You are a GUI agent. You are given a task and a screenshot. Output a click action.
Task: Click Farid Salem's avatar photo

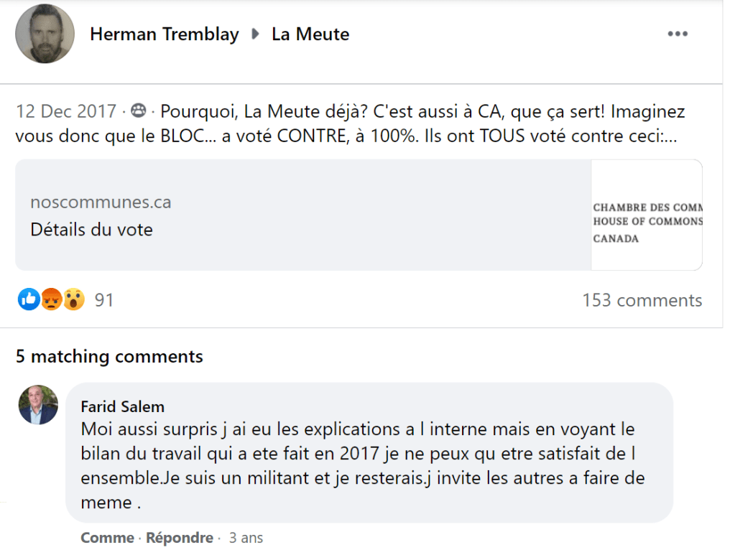tap(38, 405)
